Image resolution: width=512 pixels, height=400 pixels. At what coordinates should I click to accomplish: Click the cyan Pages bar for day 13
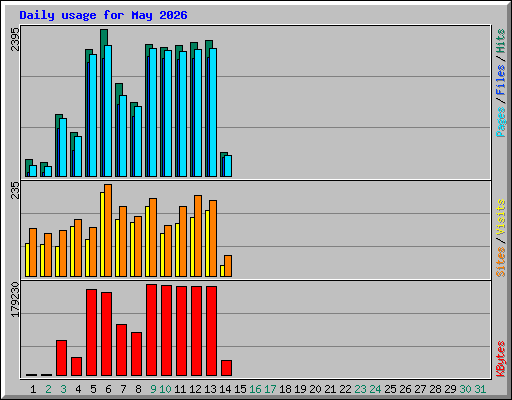click(213, 112)
